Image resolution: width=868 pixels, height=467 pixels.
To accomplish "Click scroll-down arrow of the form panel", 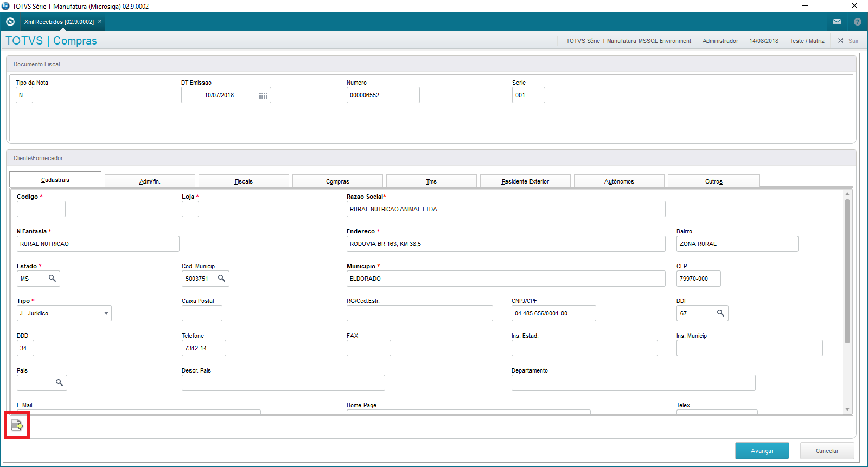I will [847, 409].
